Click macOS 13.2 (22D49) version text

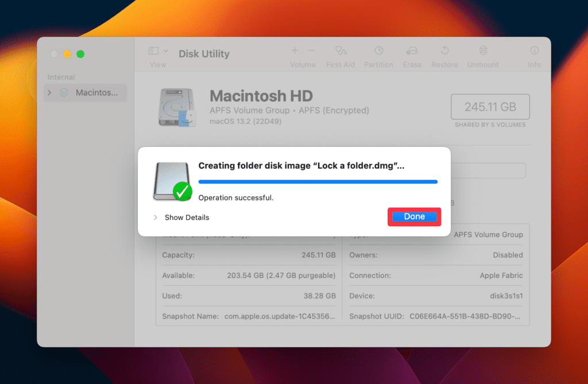[245, 122]
